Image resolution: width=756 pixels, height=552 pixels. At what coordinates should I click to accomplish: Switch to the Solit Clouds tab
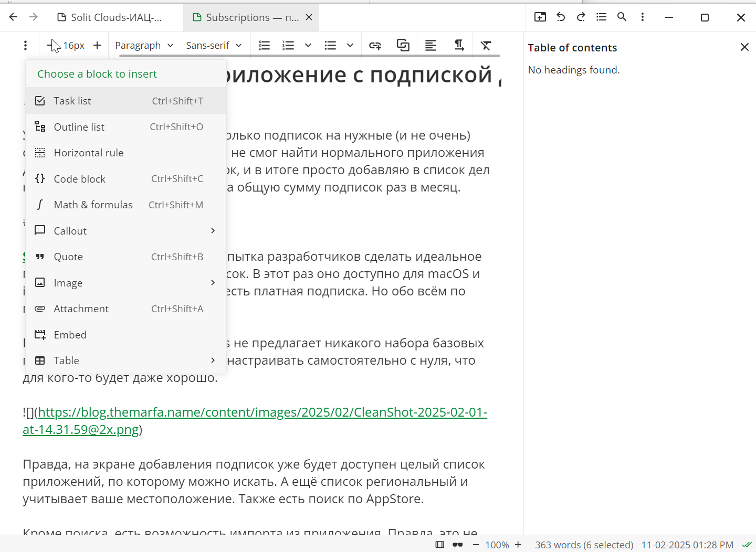coord(116,17)
